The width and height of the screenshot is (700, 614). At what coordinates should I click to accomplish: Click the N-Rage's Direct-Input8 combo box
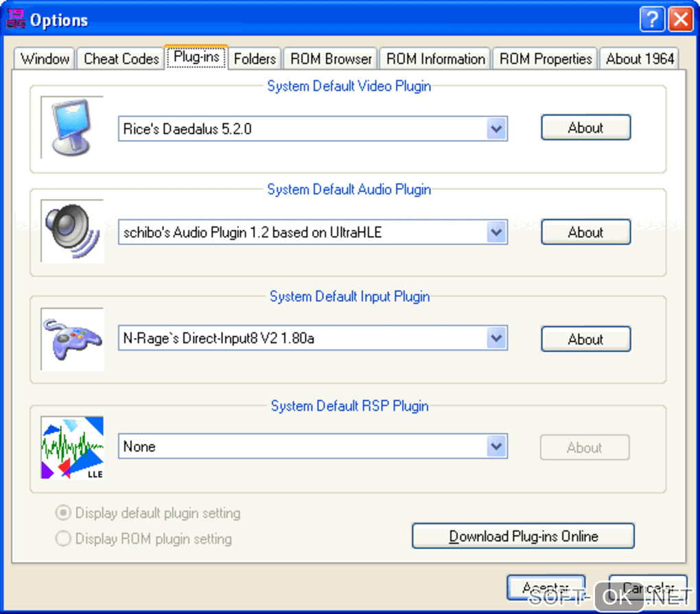pos(312,338)
